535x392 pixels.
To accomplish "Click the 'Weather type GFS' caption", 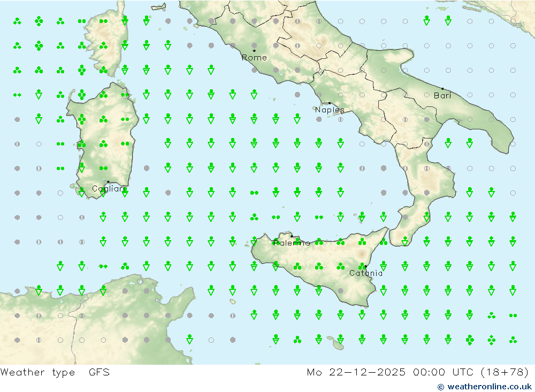I will click(55, 372).
